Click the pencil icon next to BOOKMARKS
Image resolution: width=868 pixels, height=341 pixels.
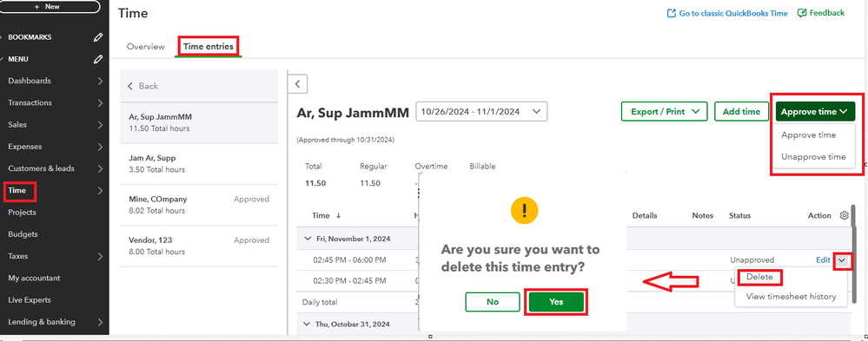click(98, 37)
